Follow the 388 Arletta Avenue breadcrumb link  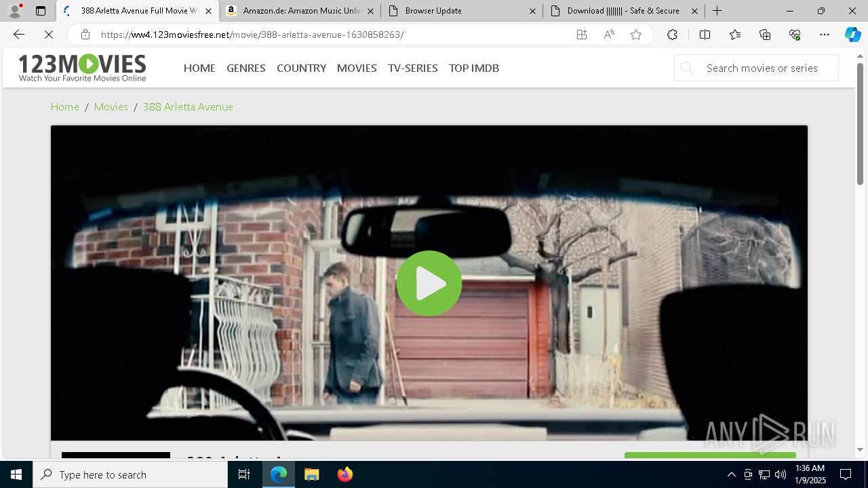[188, 106]
